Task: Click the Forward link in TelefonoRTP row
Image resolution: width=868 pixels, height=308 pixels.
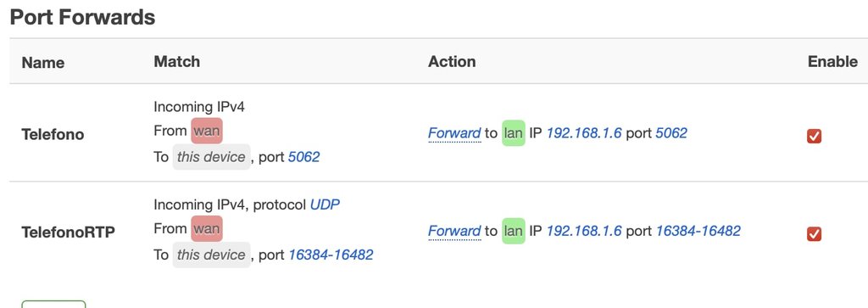Action: pyautogui.click(x=454, y=231)
